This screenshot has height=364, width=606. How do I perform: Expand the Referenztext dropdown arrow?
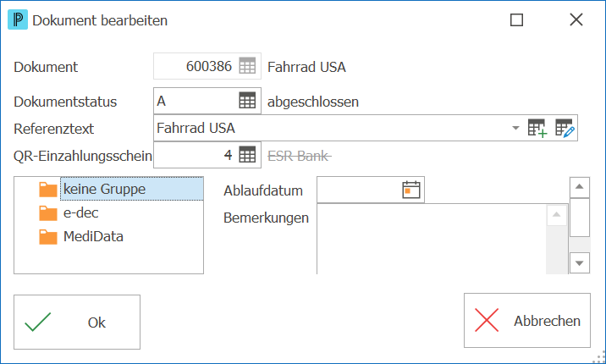pos(515,128)
